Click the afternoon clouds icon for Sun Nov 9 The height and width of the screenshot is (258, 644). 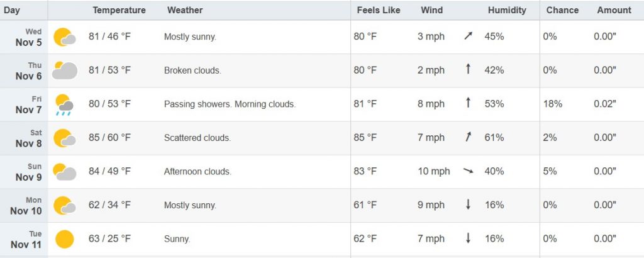tap(64, 171)
